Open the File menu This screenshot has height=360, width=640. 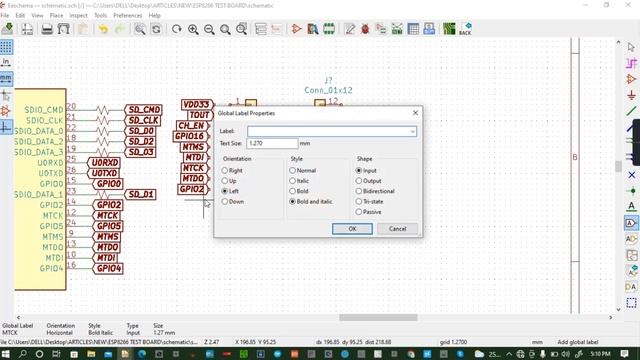pos(4,15)
